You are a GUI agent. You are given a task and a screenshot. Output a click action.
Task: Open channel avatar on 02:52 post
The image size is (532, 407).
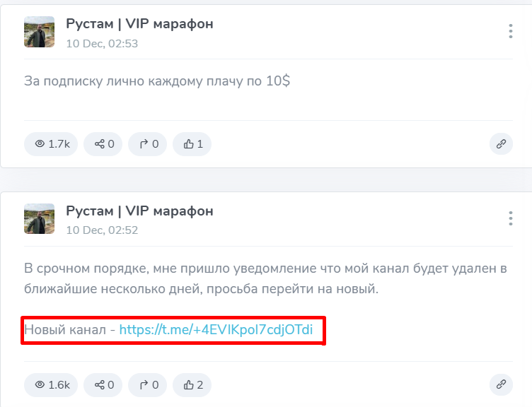40,219
